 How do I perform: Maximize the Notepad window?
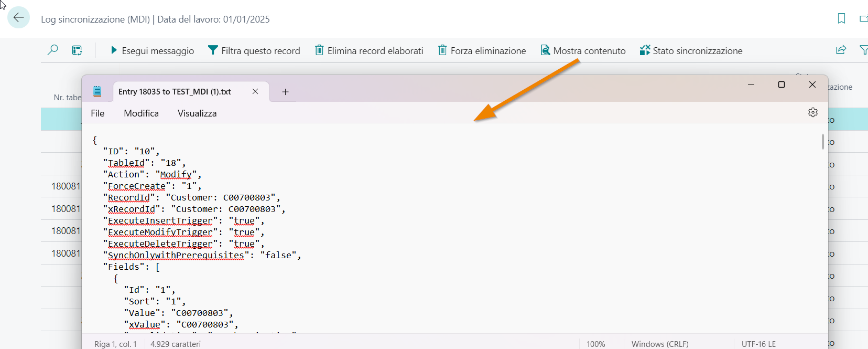[782, 84]
